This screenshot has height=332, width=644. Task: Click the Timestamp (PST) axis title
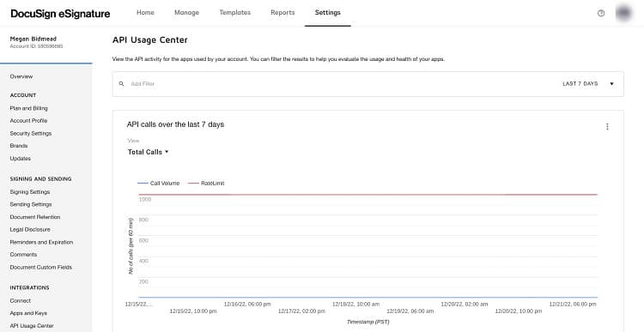pos(368,322)
